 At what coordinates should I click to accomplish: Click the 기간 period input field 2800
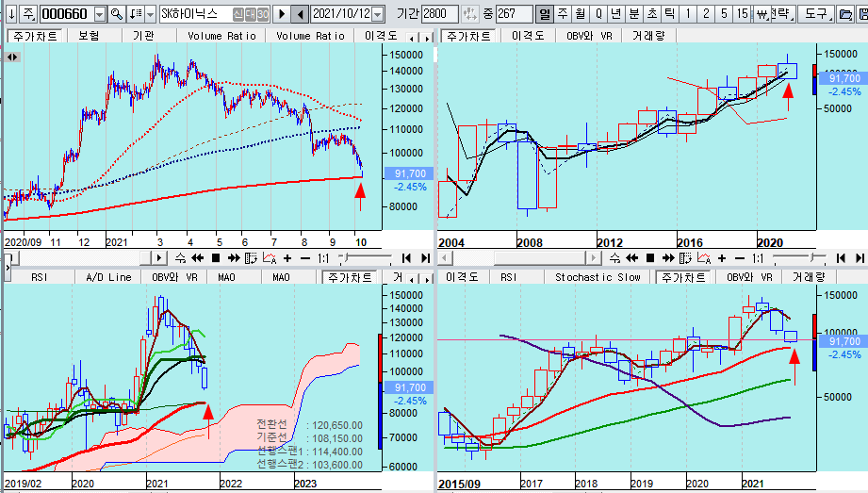point(440,14)
